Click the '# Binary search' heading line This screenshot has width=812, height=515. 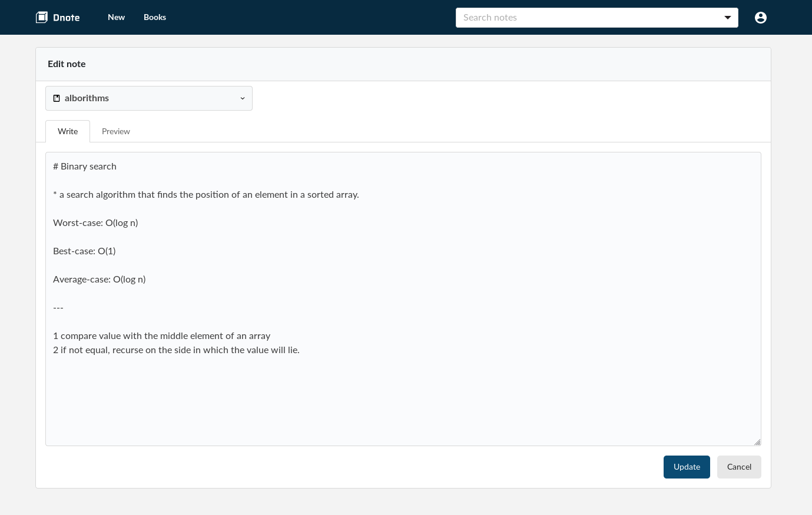(x=85, y=167)
